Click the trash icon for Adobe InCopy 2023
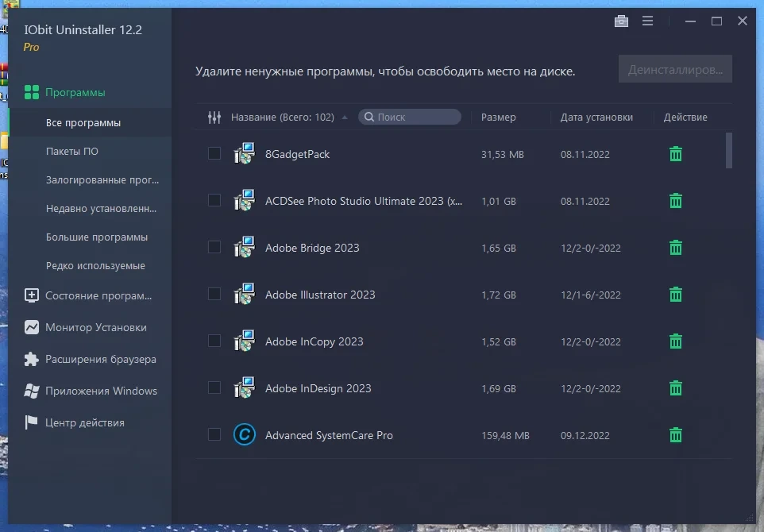This screenshot has height=532, width=764. tap(675, 341)
